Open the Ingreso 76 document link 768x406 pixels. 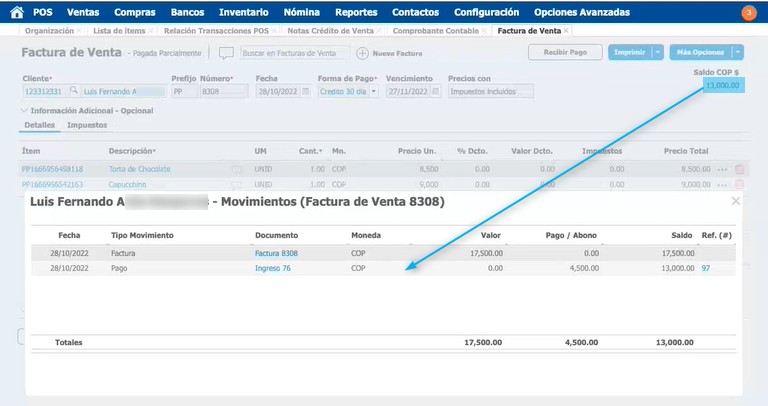[273, 268]
